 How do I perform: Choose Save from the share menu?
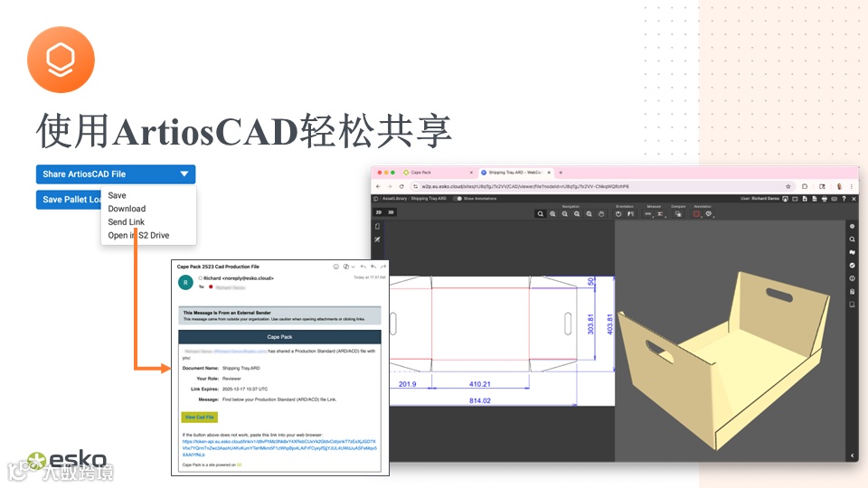pos(117,195)
